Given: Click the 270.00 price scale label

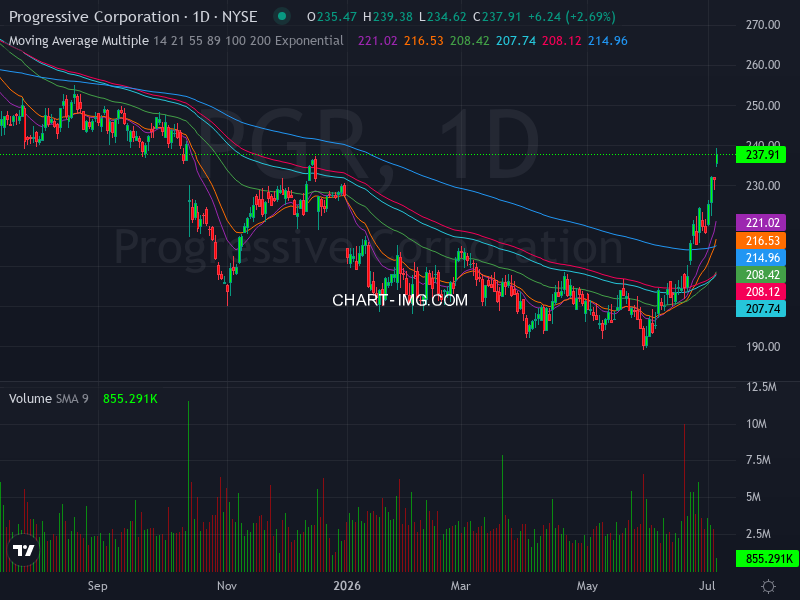Looking at the screenshot, I should tap(763, 24).
